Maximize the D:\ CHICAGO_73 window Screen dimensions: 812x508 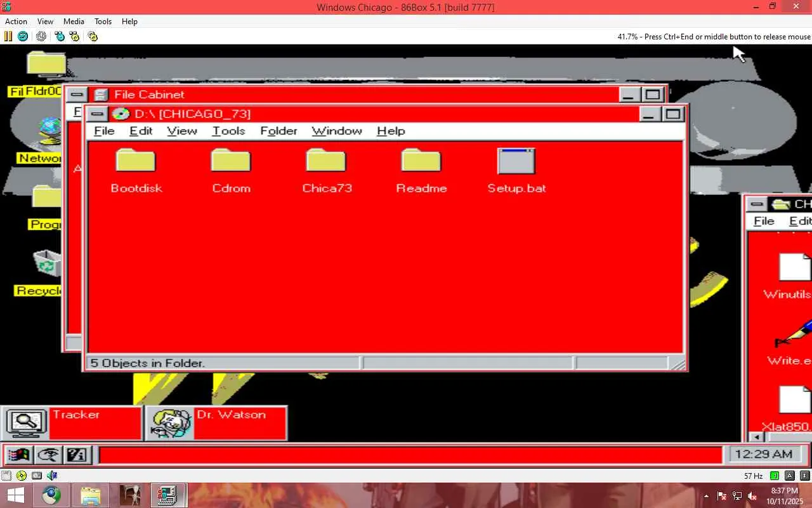[x=672, y=114]
